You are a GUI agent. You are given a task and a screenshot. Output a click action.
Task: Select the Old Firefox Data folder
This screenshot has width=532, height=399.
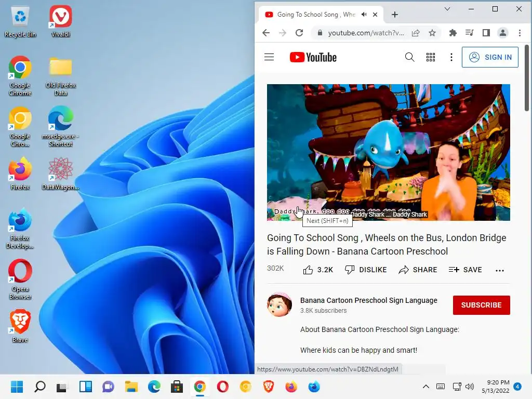point(61,76)
